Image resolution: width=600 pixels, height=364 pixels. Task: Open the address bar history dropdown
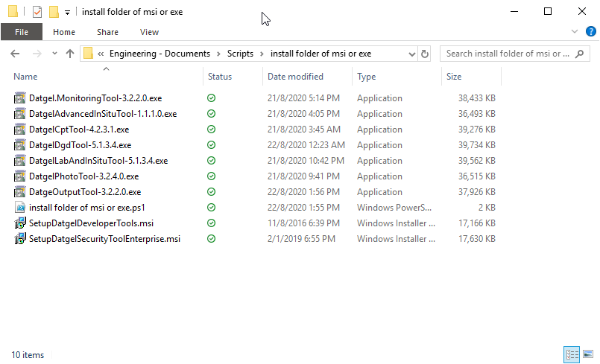(411, 54)
